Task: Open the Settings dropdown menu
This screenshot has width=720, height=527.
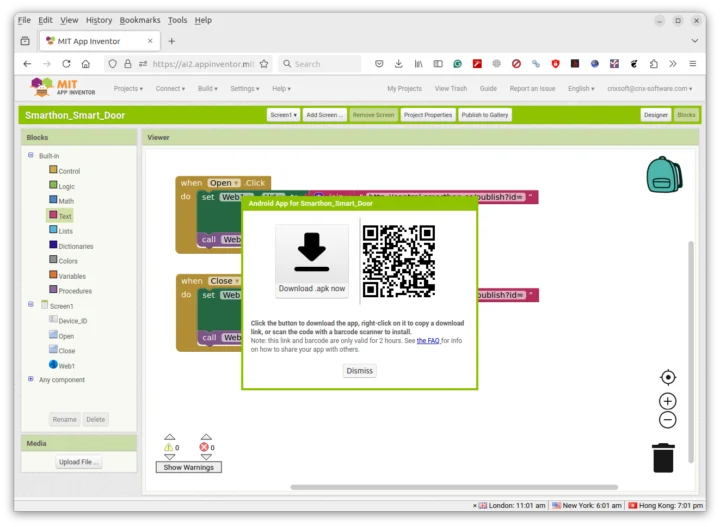Action: [245, 89]
